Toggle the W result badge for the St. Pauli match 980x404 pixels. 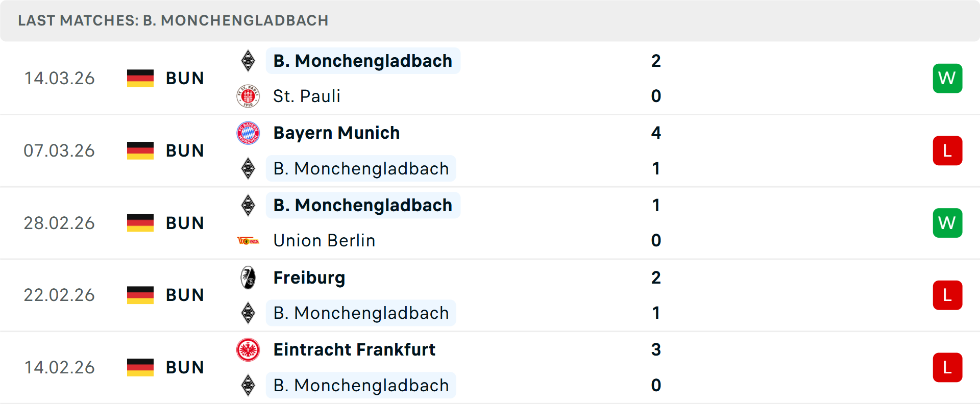pos(947,78)
